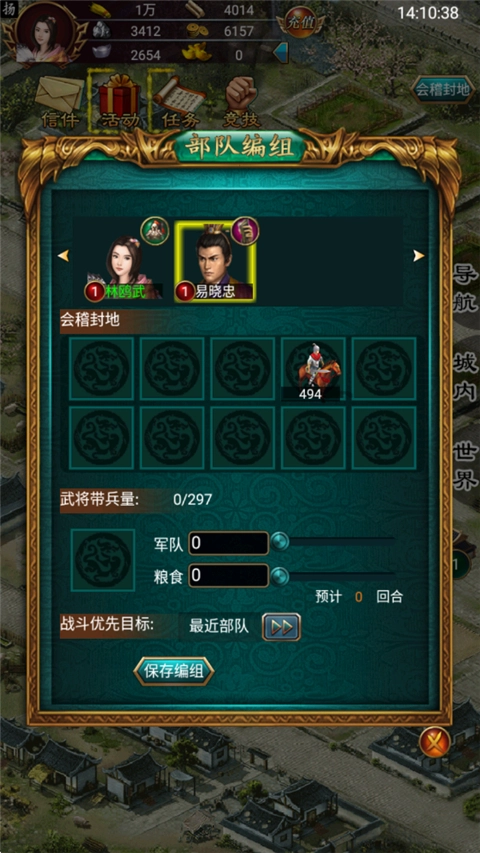Switch 战斗优先目标 with the double-arrow button
Image resolution: width=480 pixels, height=853 pixels.
[281, 627]
